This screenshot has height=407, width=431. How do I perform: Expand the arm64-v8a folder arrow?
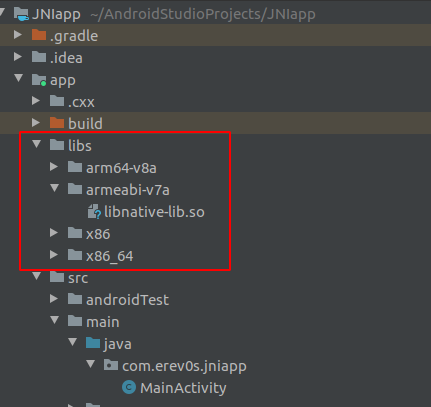click(x=54, y=167)
